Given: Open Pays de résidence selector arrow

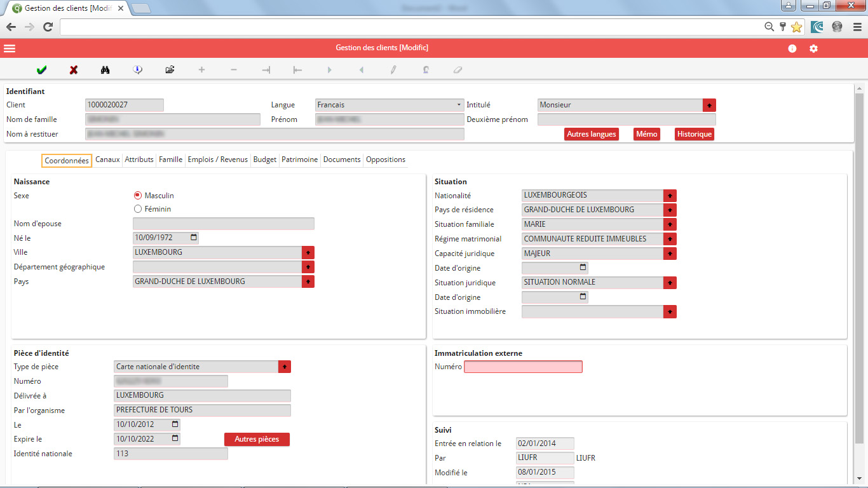Looking at the screenshot, I should click(670, 210).
